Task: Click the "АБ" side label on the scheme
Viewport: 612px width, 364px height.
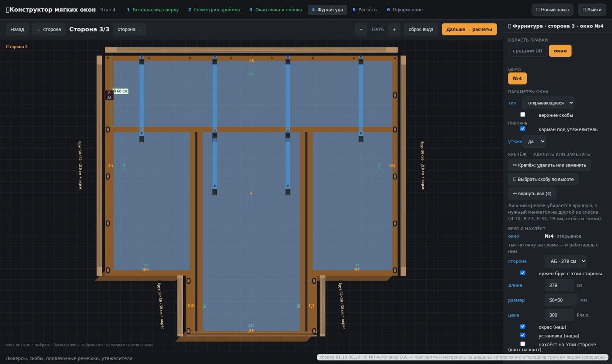Action: [x=251, y=61]
